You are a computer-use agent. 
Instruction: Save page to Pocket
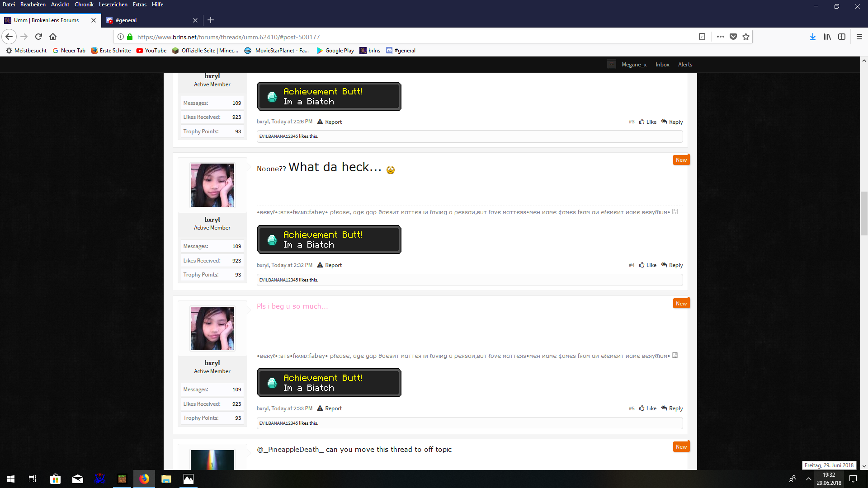pos(733,37)
